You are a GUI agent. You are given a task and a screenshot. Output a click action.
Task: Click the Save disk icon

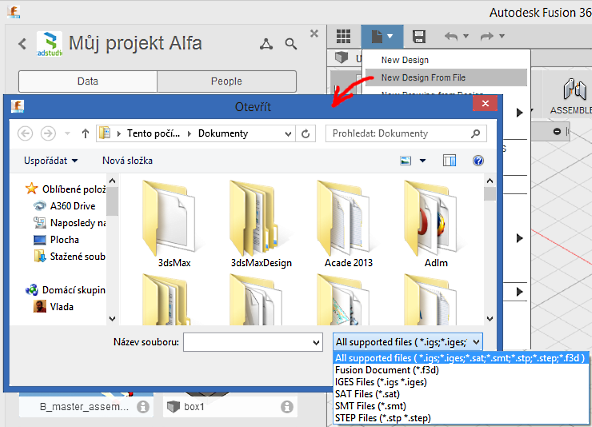[419, 36]
